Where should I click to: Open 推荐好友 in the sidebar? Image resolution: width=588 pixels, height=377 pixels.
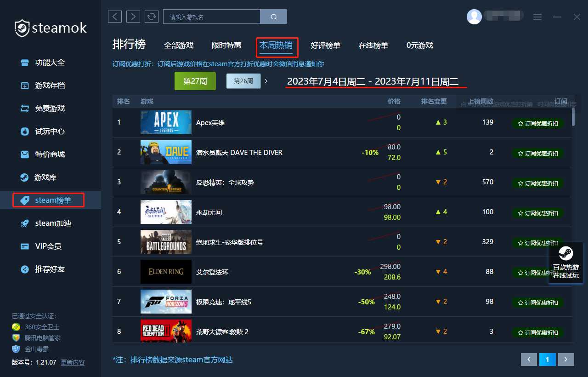(43, 269)
